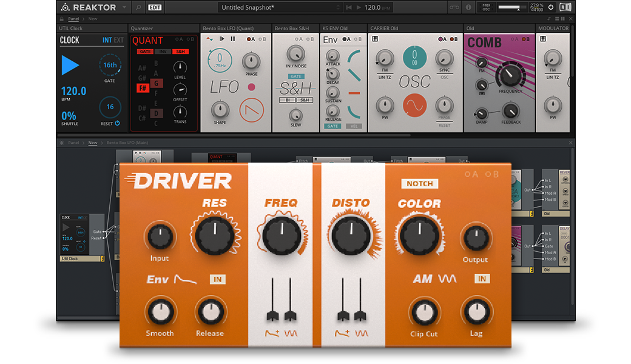Click the LFO step-play icon
The image size is (631, 364).
[x=221, y=39]
